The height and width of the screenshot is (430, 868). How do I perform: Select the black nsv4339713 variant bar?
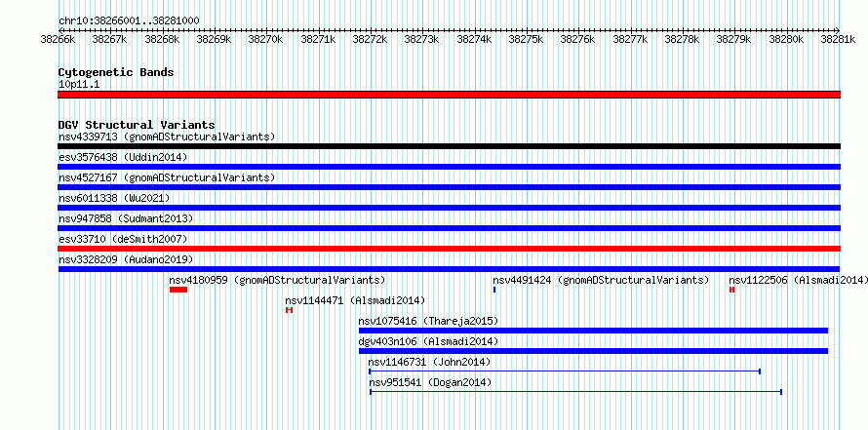[449, 146]
